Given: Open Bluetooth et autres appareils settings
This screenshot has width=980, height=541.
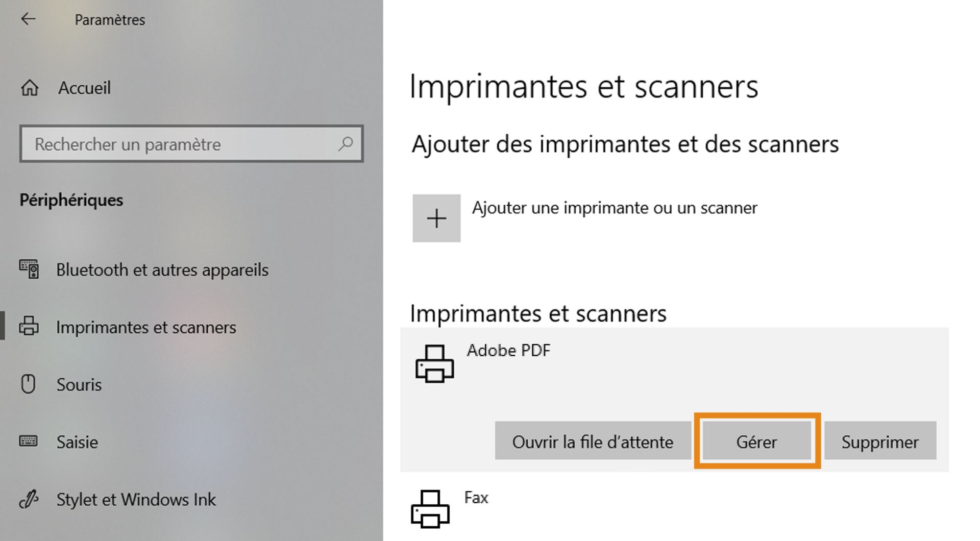Looking at the screenshot, I should tap(162, 269).
